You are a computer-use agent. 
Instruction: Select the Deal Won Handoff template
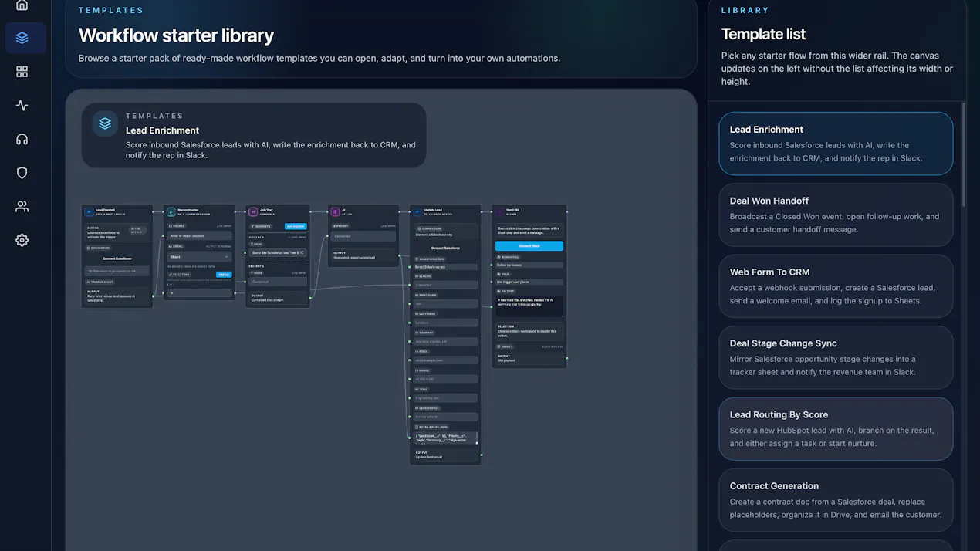click(836, 215)
